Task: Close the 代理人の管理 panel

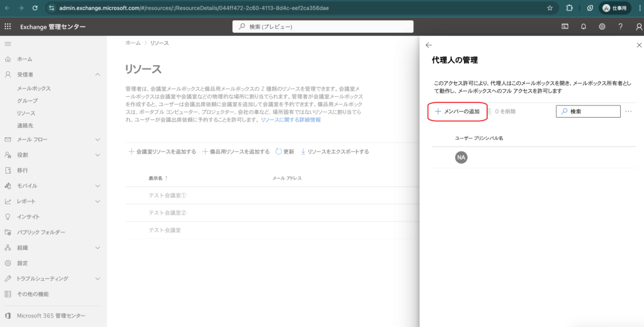Action: coord(639,45)
